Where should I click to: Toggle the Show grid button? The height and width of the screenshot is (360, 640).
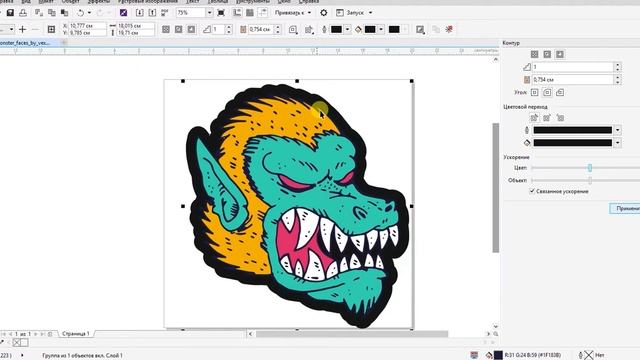tap(250, 13)
